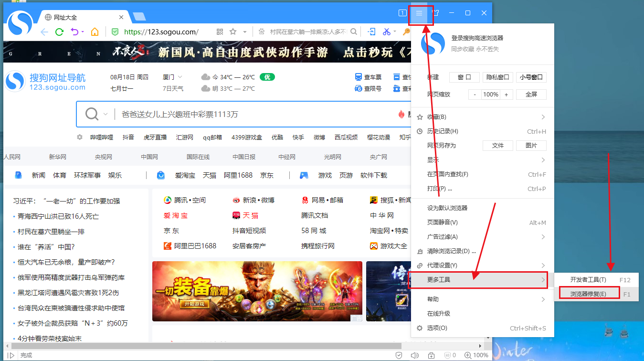Mute sound via status bar speaker icon
This screenshot has width=644, height=361.
click(414, 355)
